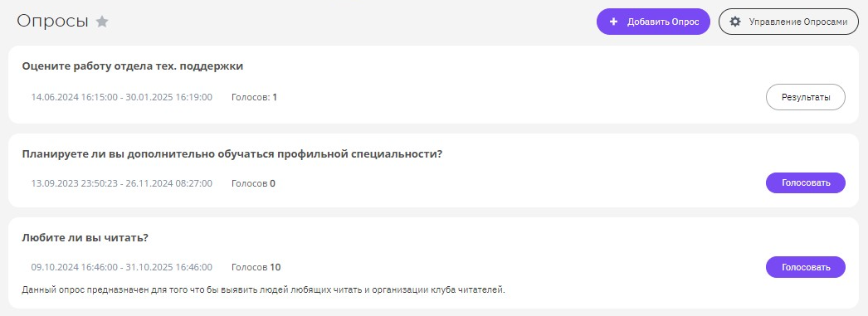View Результаты of tech support poll
The height and width of the screenshot is (316, 868).
(806, 97)
